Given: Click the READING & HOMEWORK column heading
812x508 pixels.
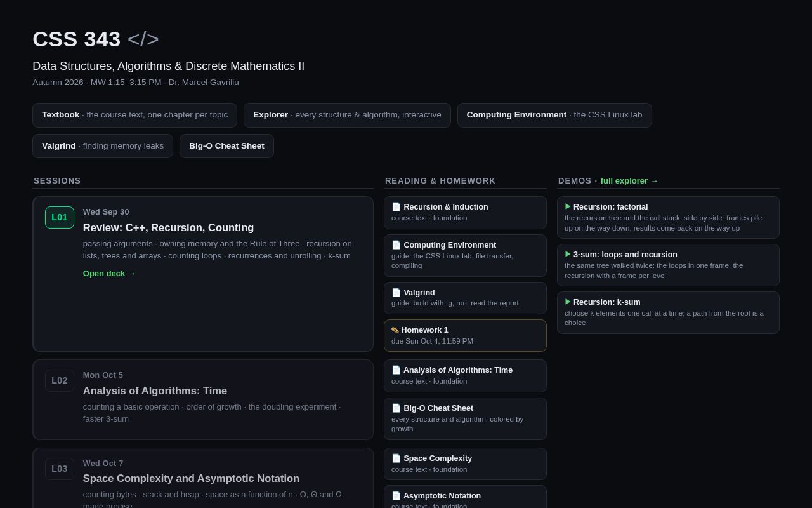Looking at the screenshot, I should click(x=440, y=181).
